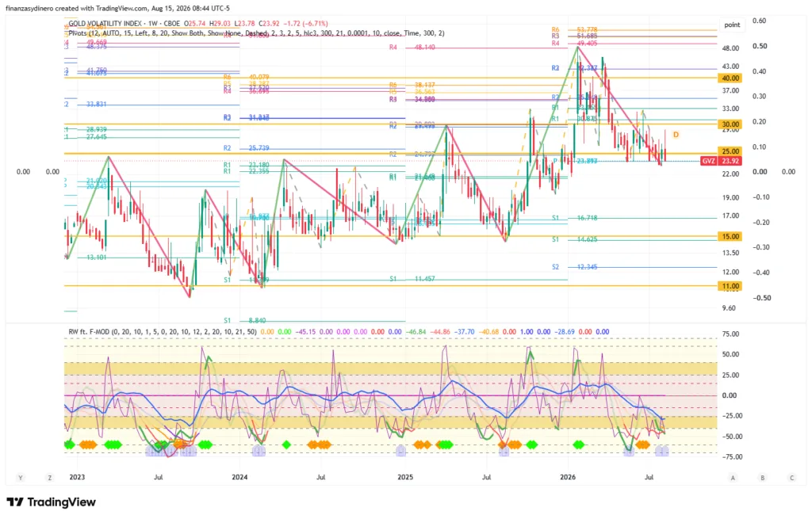Screen dimensions: 812x519
Task: Click the 33.831 pivot level label
Action: pos(96,104)
